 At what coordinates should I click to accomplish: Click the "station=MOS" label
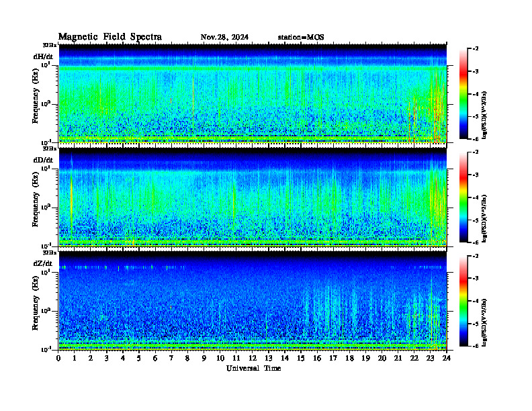point(301,37)
